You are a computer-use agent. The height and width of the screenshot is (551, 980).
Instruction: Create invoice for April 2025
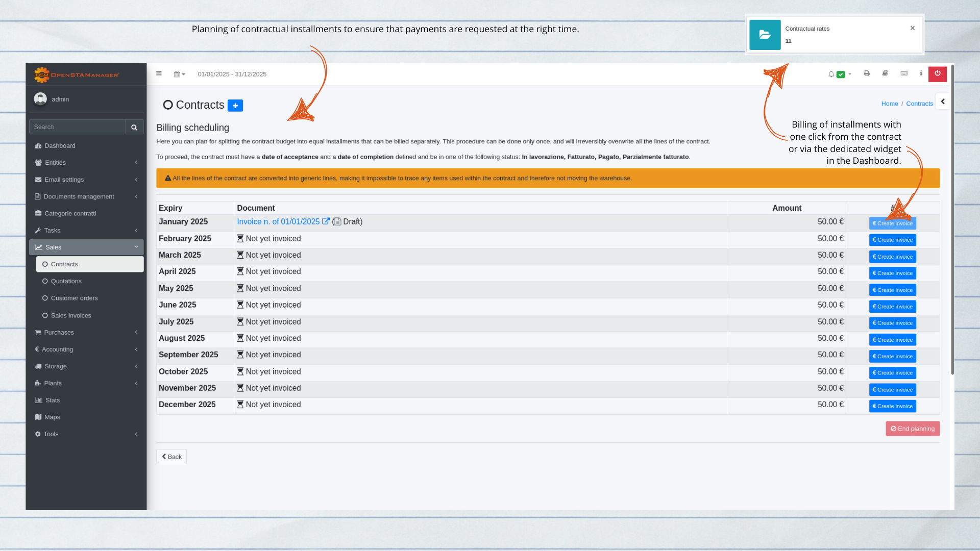tap(892, 273)
